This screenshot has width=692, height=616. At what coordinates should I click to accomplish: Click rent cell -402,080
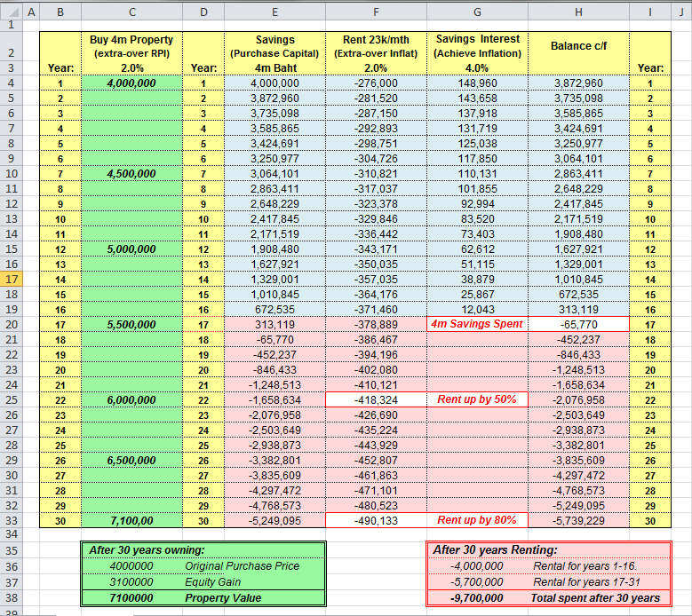(376, 370)
